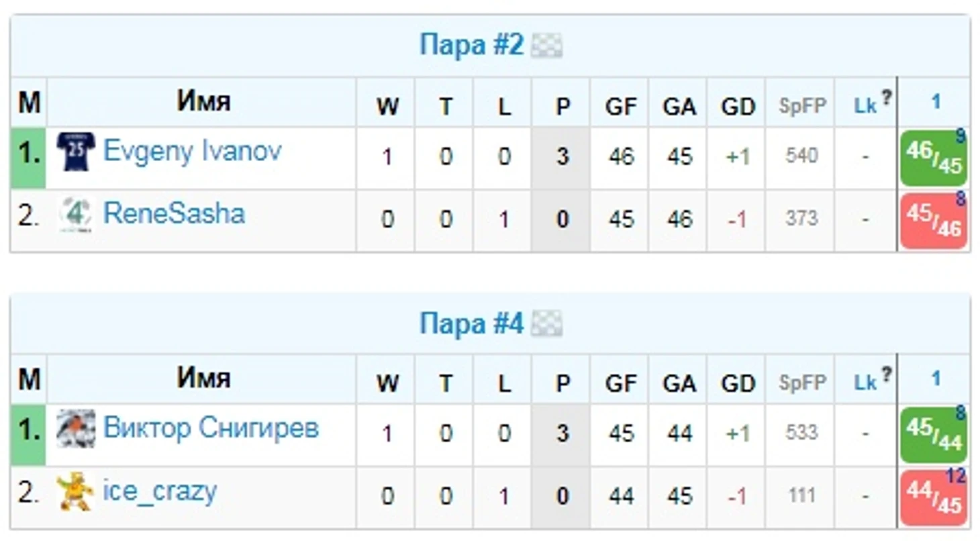
Task: Open the red 44/45 match result
Action: 934,498
